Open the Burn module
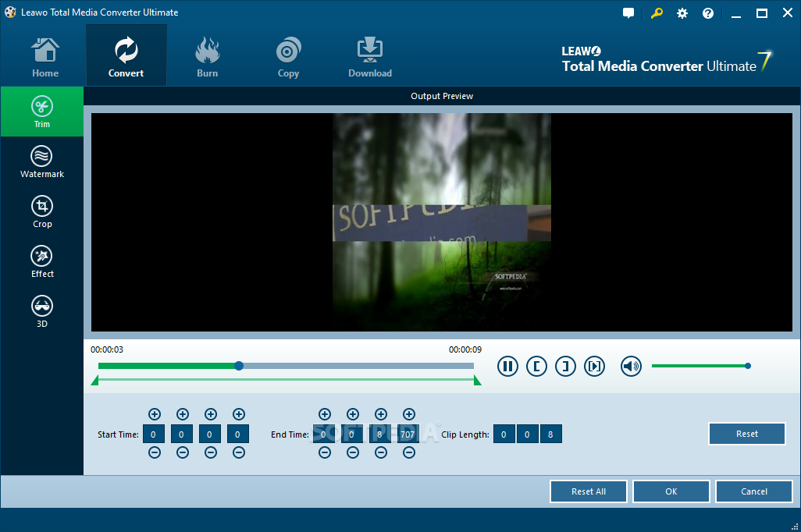Image resolution: width=801 pixels, height=532 pixels. point(208,57)
